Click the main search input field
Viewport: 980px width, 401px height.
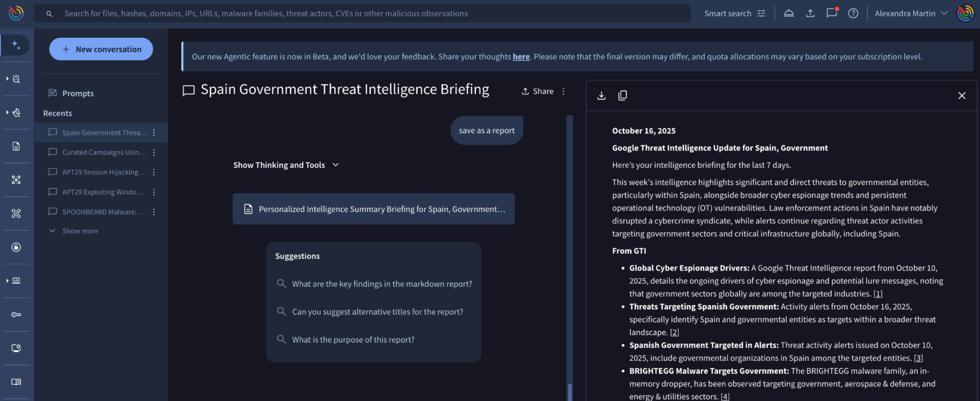[x=362, y=13]
